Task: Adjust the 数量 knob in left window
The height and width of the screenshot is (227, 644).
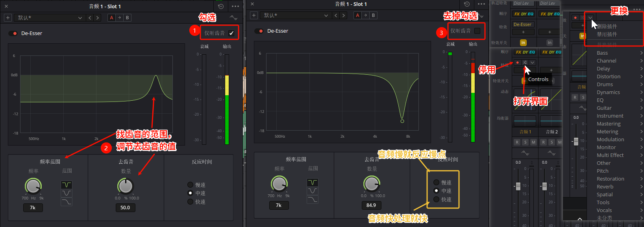Action: 126,186
